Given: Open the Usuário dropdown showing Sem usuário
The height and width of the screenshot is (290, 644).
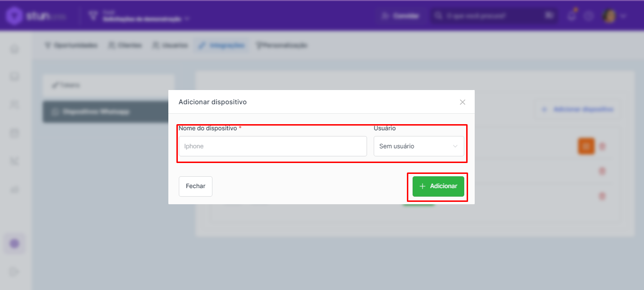Looking at the screenshot, I should [419, 146].
